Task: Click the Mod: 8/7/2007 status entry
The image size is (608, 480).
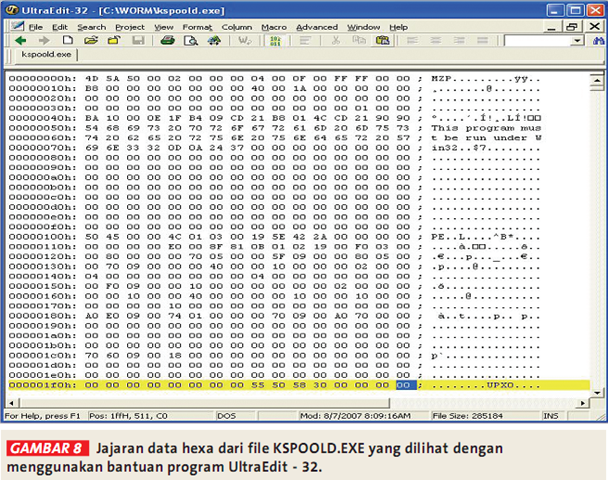Action: [355, 416]
